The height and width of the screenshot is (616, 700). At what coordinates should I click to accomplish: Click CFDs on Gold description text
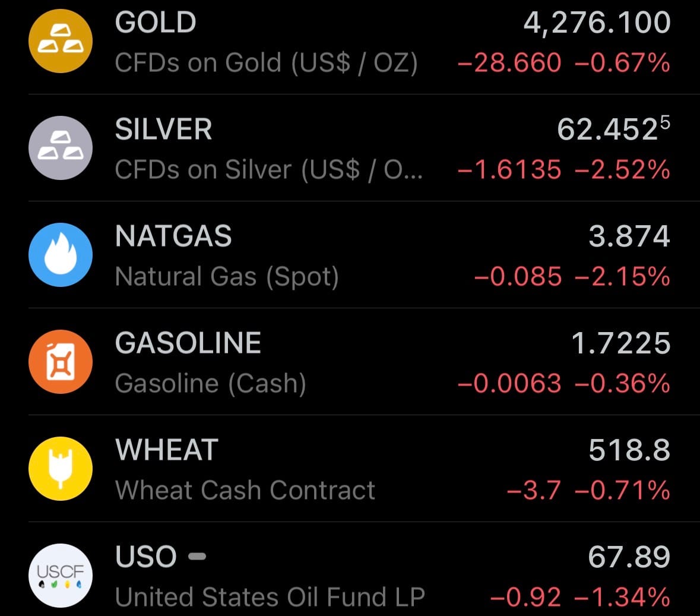[266, 63]
